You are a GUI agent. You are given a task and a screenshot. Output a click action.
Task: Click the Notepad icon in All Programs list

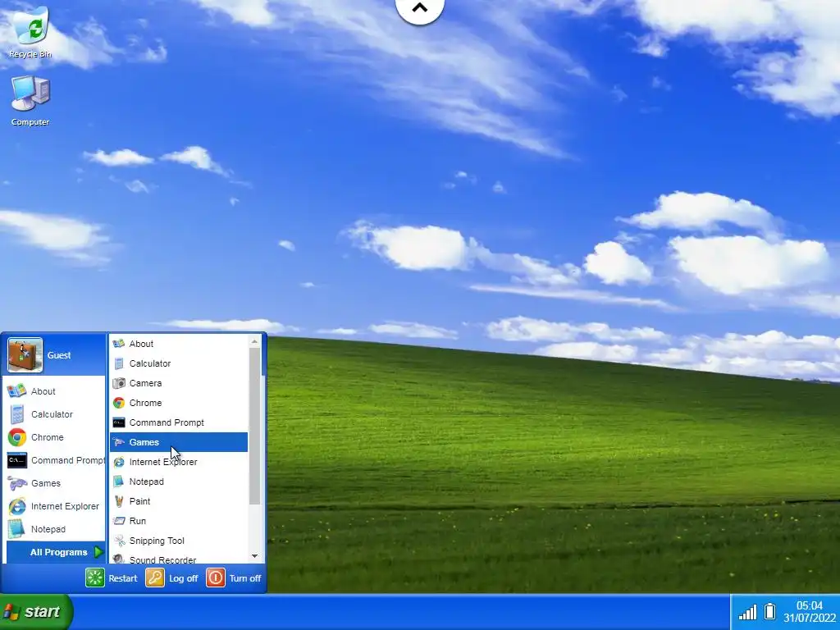119,482
